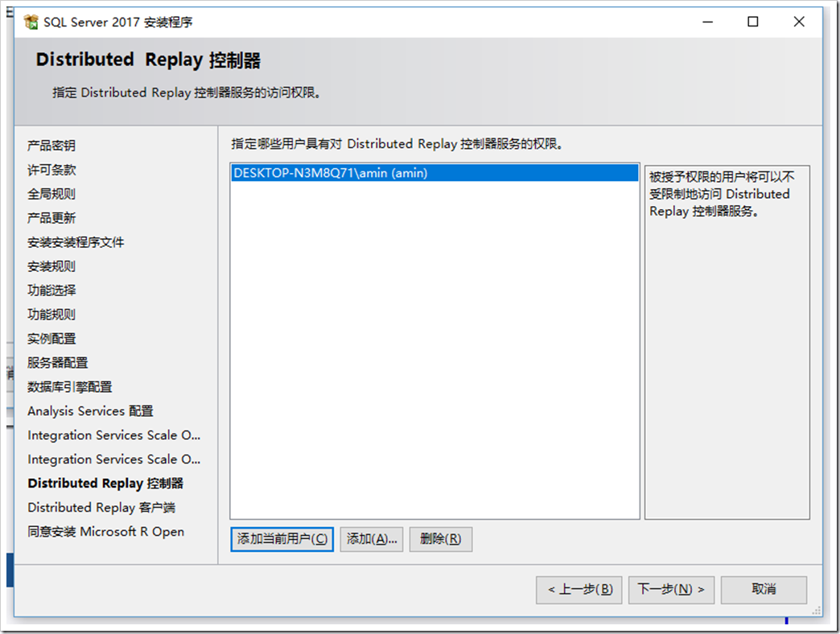
Task: Select the Analysis Services 配置 step
Action: [90, 410]
